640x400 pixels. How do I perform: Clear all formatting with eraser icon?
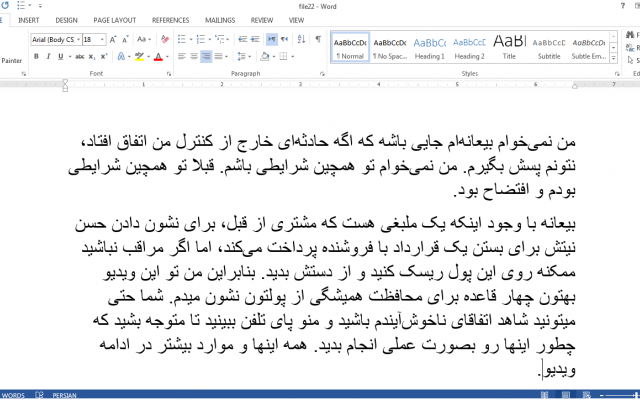click(x=164, y=39)
